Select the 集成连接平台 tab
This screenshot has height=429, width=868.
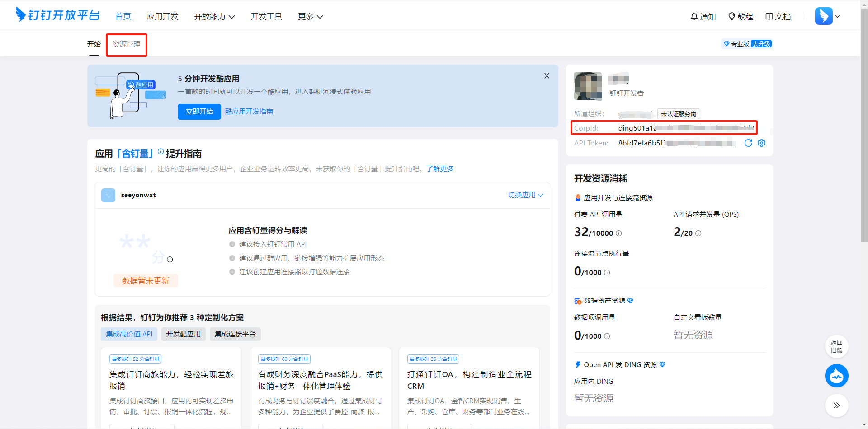click(x=235, y=334)
